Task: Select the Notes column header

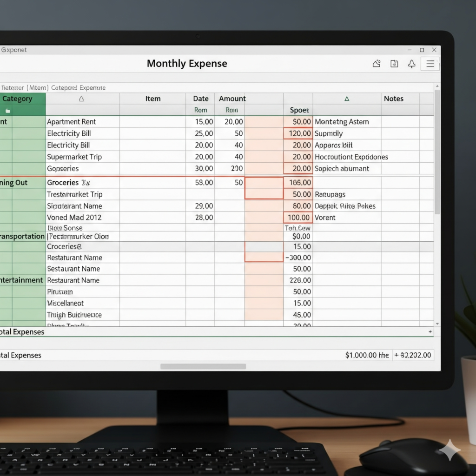Action: click(x=393, y=99)
